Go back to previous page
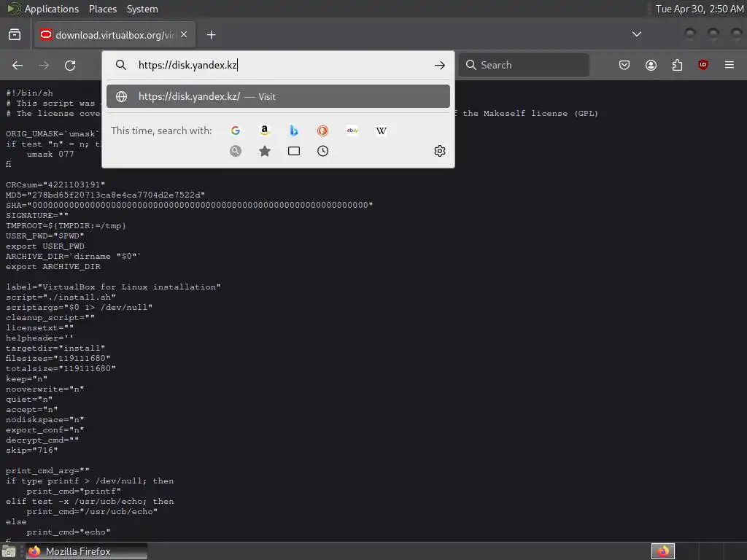 (x=18, y=65)
